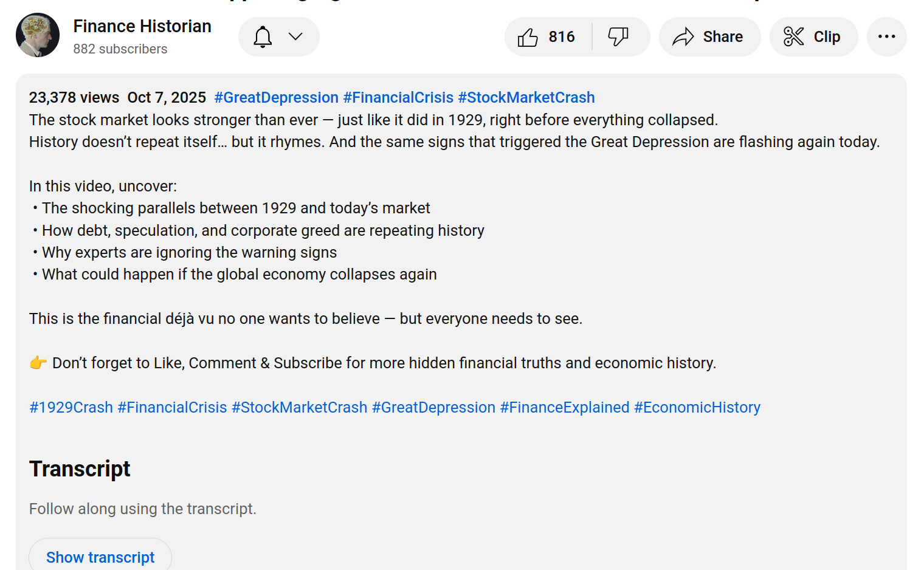Open the #EconomicHistory hashtag link
The height and width of the screenshot is (570, 924).
697,407
